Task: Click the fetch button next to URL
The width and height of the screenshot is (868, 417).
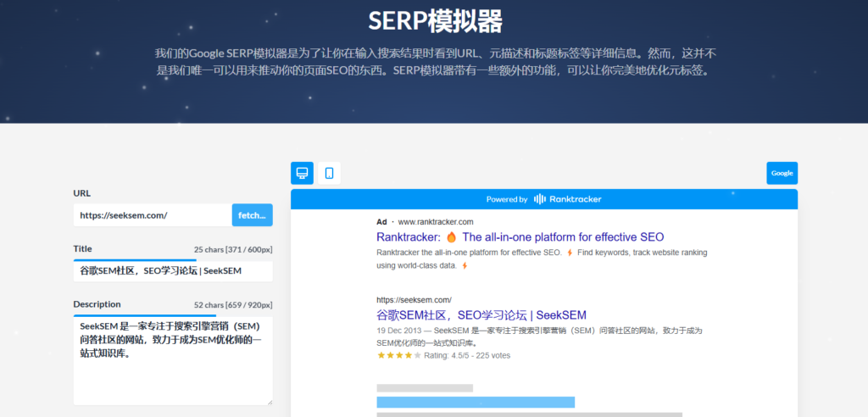Action: pyautogui.click(x=253, y=215)
